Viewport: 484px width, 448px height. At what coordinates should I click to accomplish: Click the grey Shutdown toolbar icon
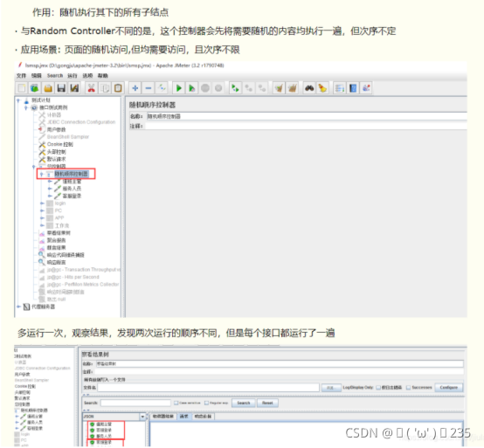coord(218,88)
